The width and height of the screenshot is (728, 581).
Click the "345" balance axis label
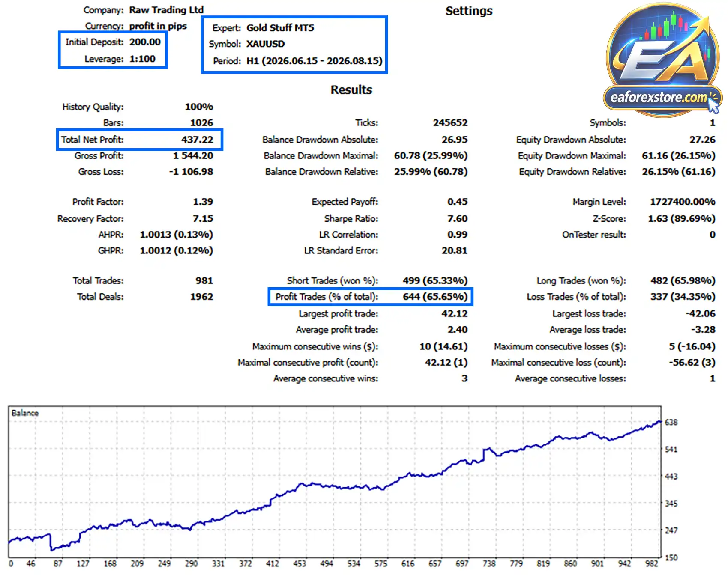(671, 504)
